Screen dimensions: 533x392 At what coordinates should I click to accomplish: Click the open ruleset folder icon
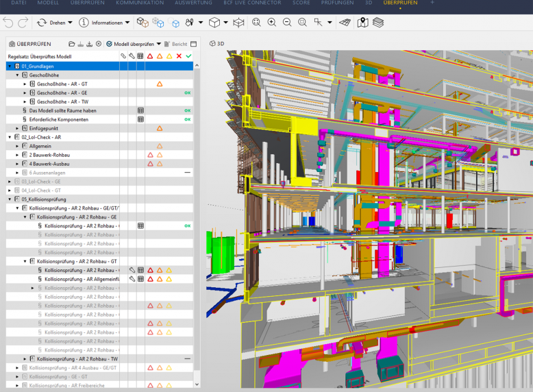click(71, 44)
